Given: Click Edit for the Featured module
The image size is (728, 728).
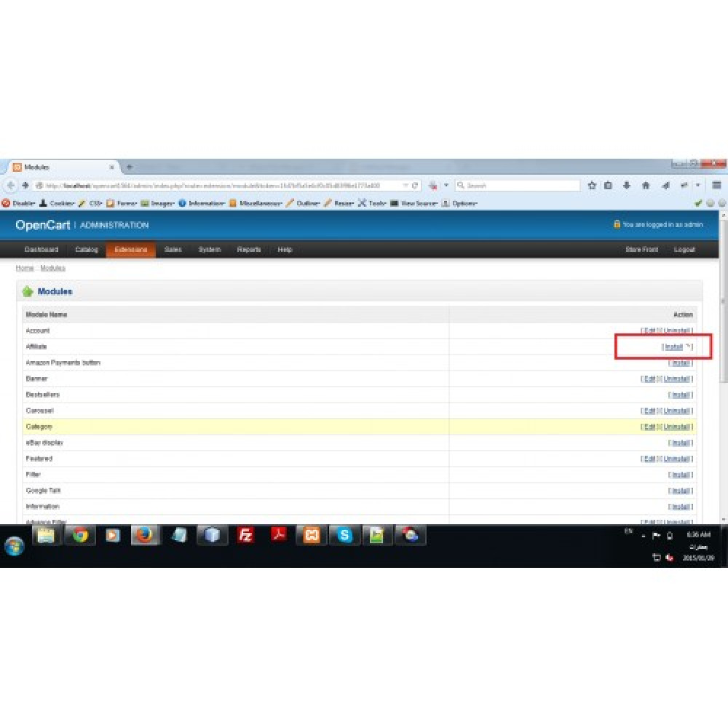Looking at the screenshot, I should pyautogui.click(x=649, y=459).
